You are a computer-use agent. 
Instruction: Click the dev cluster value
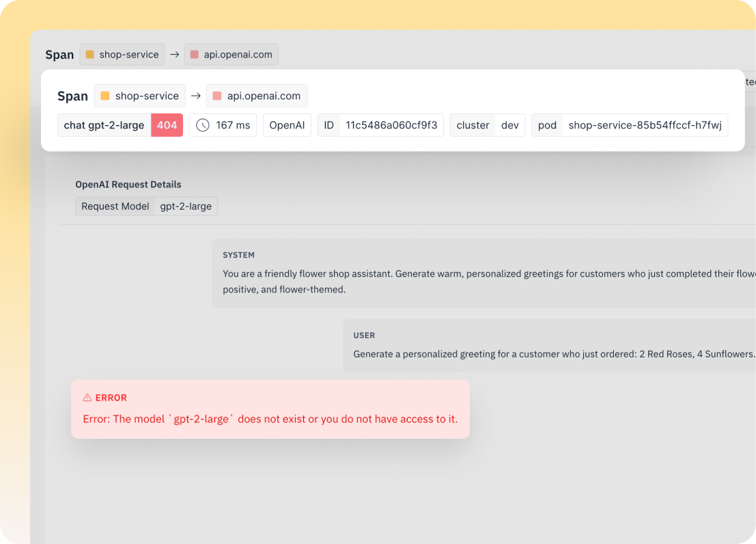coord(509,126)
